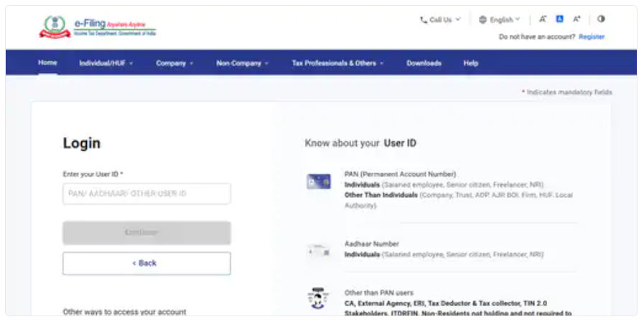This screenshot has width=644, height=322.
Task: Increase the page font size
Action: 577,19
